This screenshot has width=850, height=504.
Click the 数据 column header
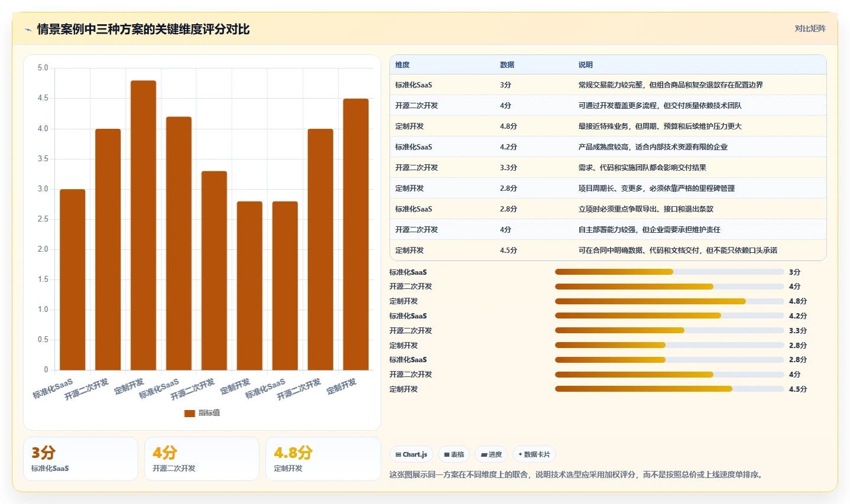point(507,65)
